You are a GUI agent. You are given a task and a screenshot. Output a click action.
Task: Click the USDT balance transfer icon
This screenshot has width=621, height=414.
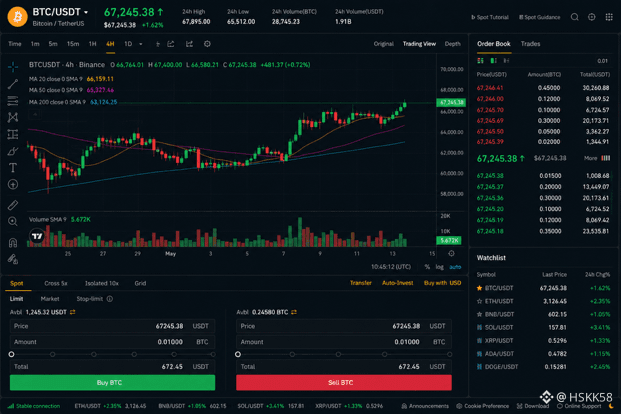(72, 312)
